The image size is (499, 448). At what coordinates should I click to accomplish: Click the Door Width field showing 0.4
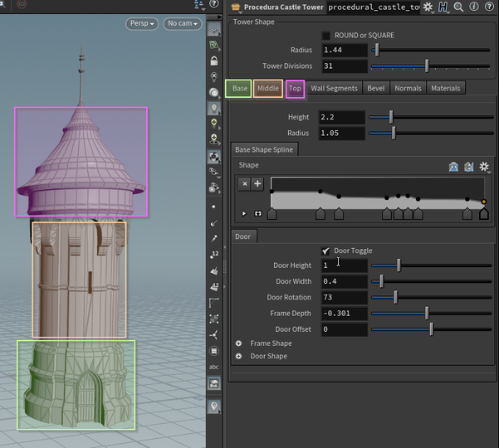345,281
